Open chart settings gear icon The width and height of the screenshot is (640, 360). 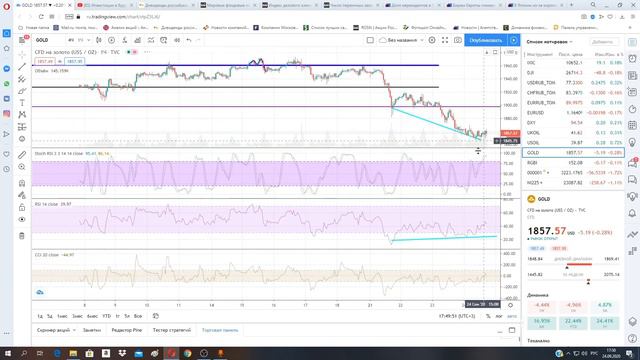[x=432, y=40]
